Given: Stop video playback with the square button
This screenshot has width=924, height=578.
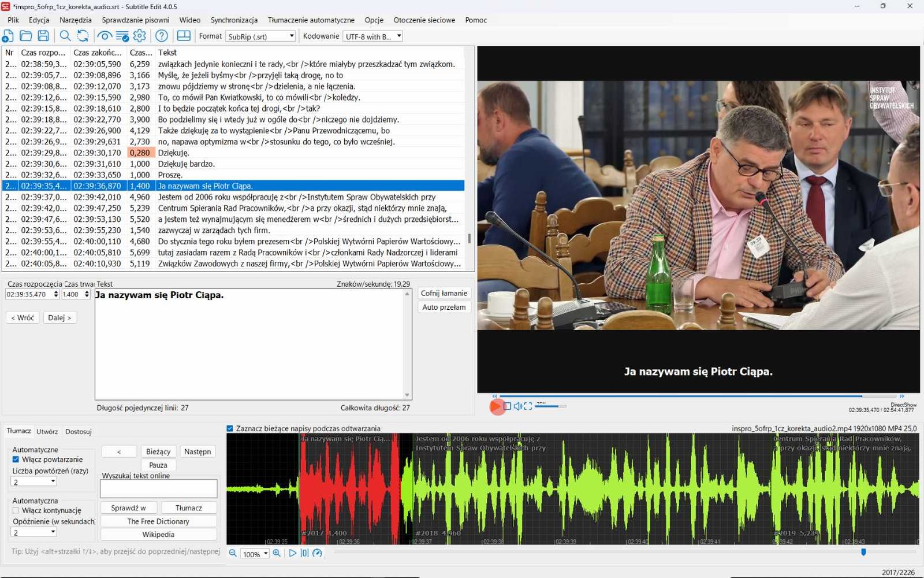Looking at the screenshot, I should tap(507, 406).
